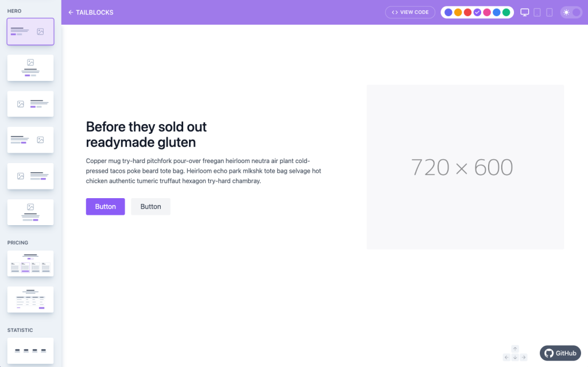Select the second hero block thumbnail

30,68
